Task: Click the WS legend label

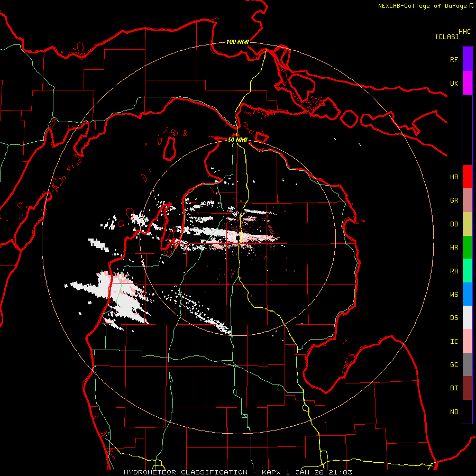Action: click(x=454, y=295)
